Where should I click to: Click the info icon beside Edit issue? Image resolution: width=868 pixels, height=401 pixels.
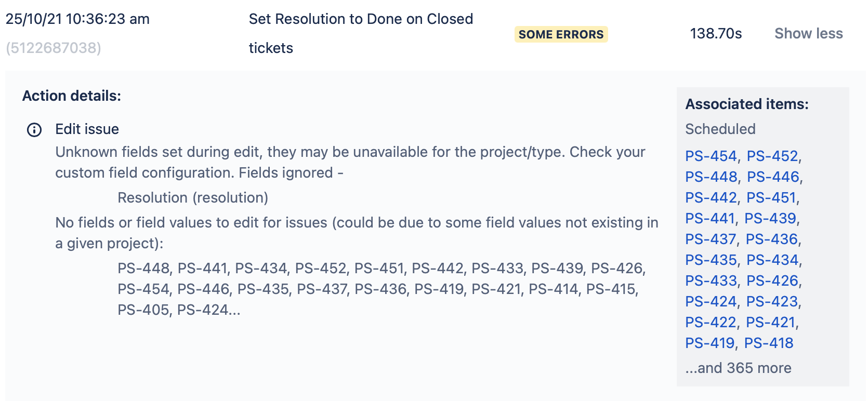pyautogui.click(x=34, y=130)
